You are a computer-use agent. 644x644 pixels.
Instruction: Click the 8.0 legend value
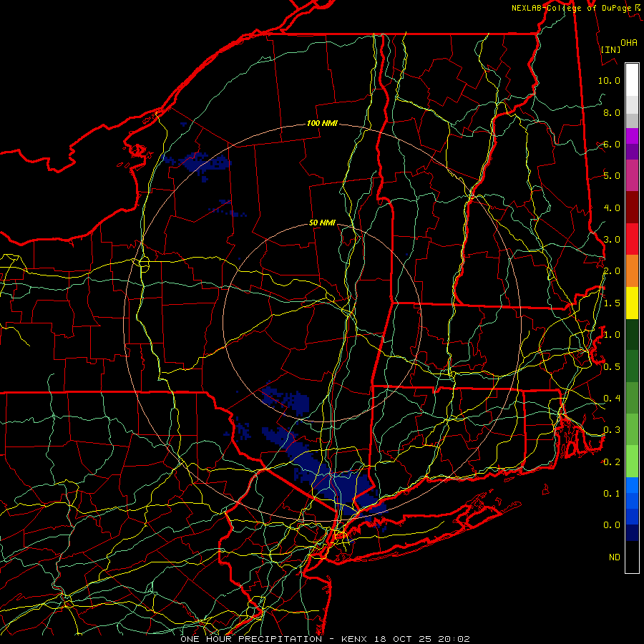click(612, 112)
